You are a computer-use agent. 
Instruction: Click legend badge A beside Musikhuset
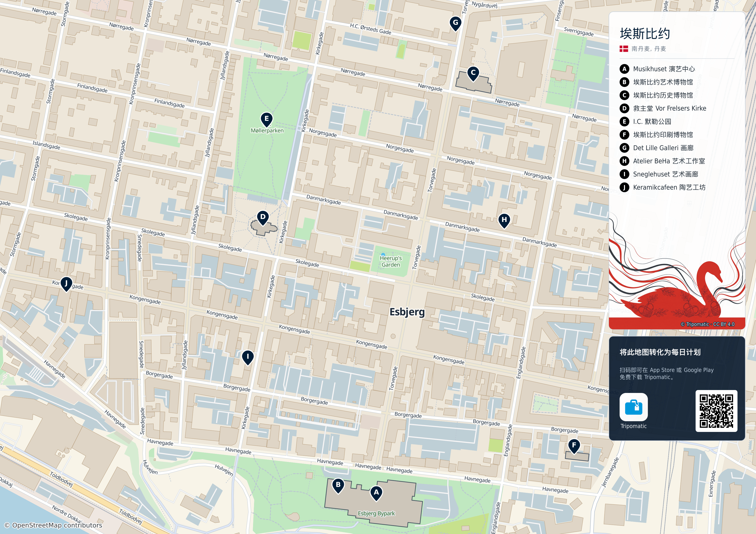[x=624, y=69]
